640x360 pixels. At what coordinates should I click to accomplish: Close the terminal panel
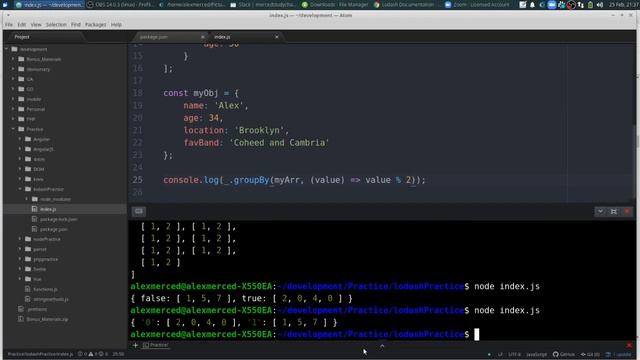[627, 211]
